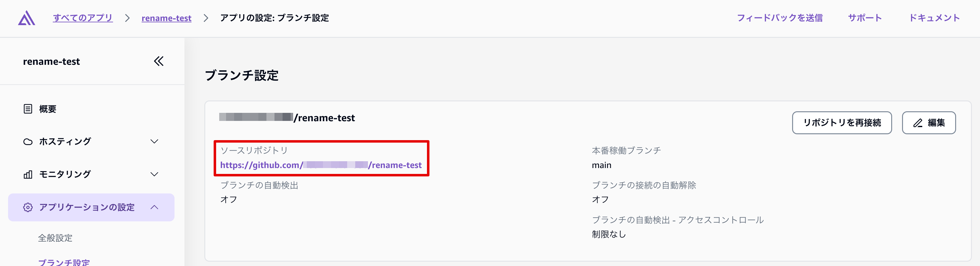This screenshot has height=266, width=980.
Task: Open the GitHub source repository link
Action: click(321, 165)
